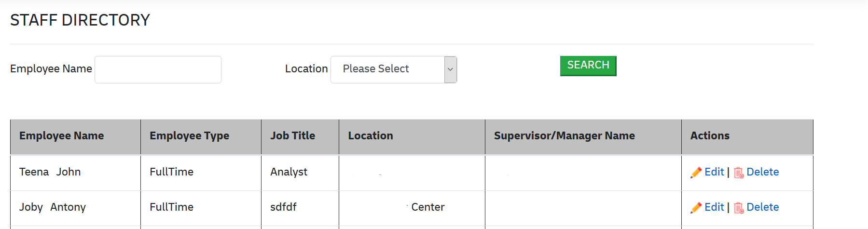Viewport: 868px width, 229px height.
Task: Select the Location column header in table
Action: coord(371,136)
